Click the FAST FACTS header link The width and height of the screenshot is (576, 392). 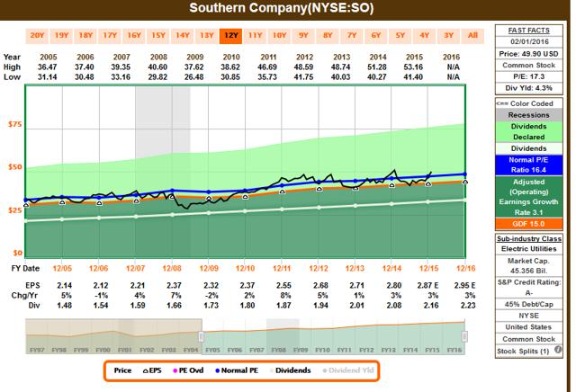[529, 31]
